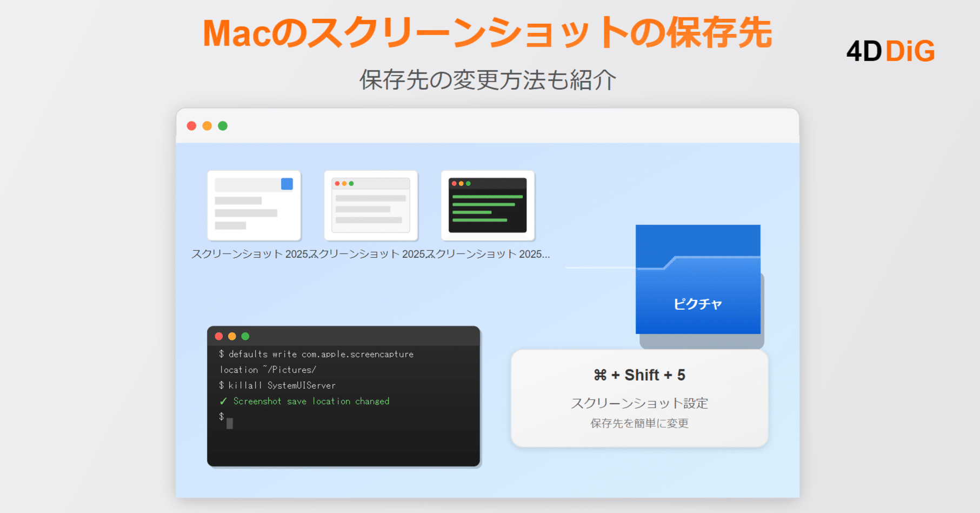Screen dimensions: 980x513
Task: Click the 4DDiG logo
Action: [890, 50]
